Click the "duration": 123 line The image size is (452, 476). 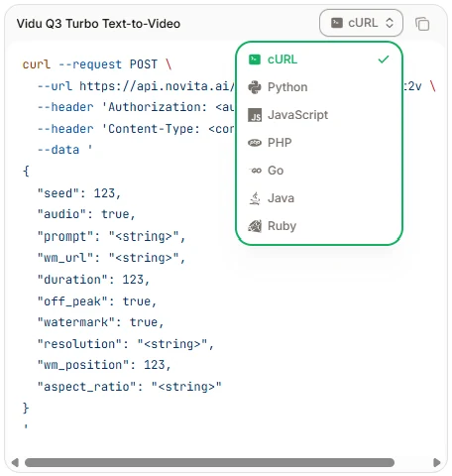click(x=93, y=280)
